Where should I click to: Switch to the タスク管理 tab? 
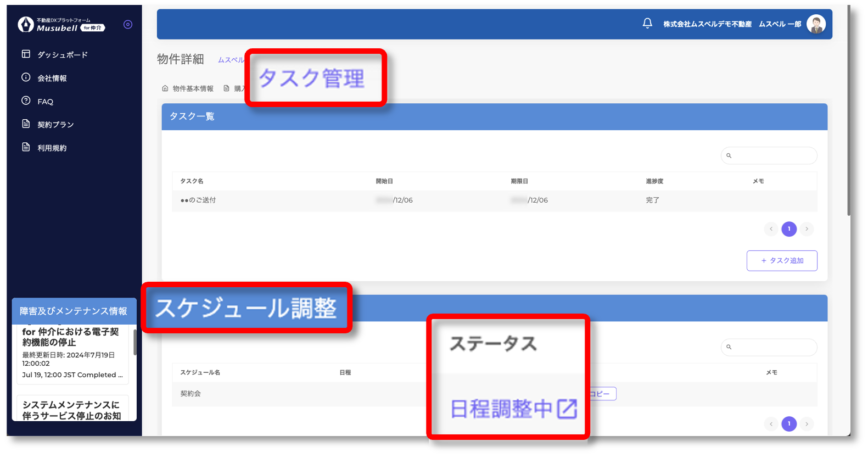(x=311, y=79)
